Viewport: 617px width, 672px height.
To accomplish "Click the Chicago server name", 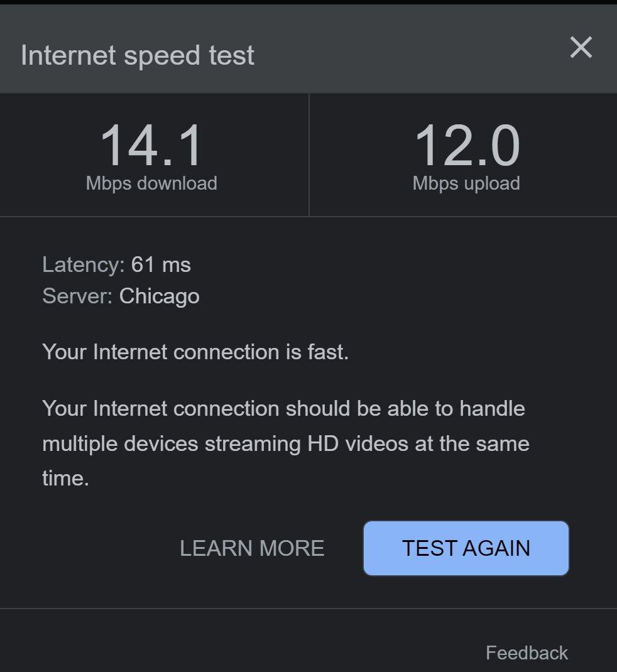I will pos(160,296).
